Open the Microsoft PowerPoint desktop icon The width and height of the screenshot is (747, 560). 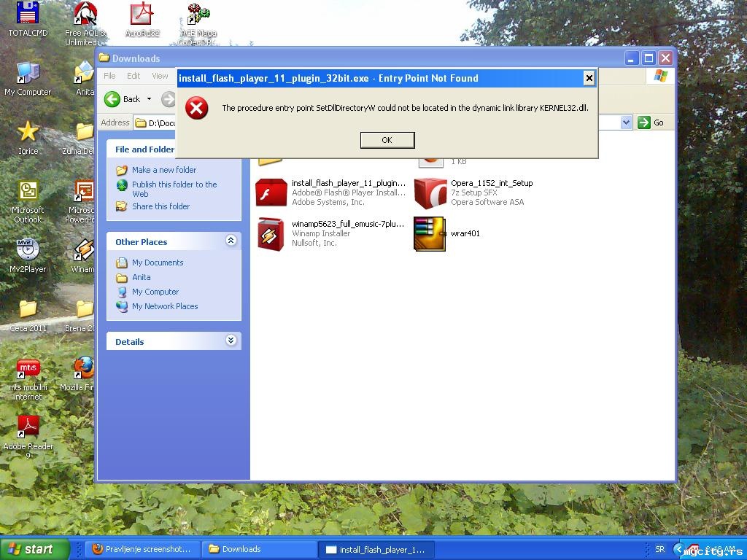[x=81, y=201]
